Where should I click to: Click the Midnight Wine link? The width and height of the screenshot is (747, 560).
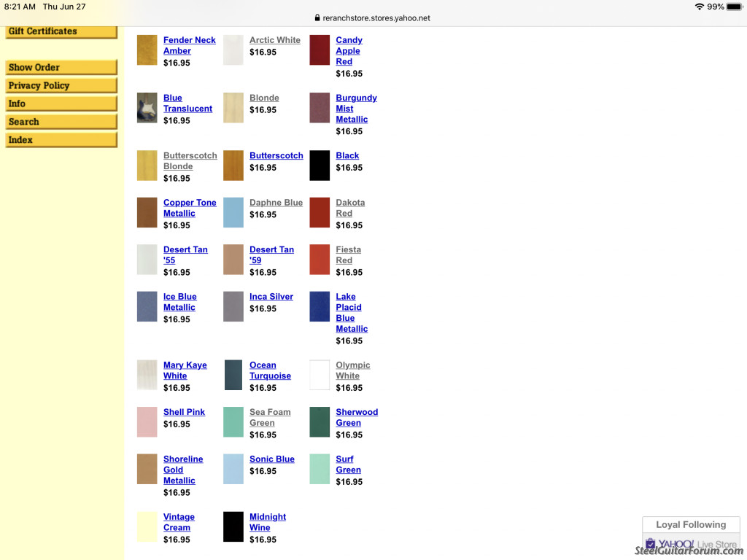click(268, 522)
